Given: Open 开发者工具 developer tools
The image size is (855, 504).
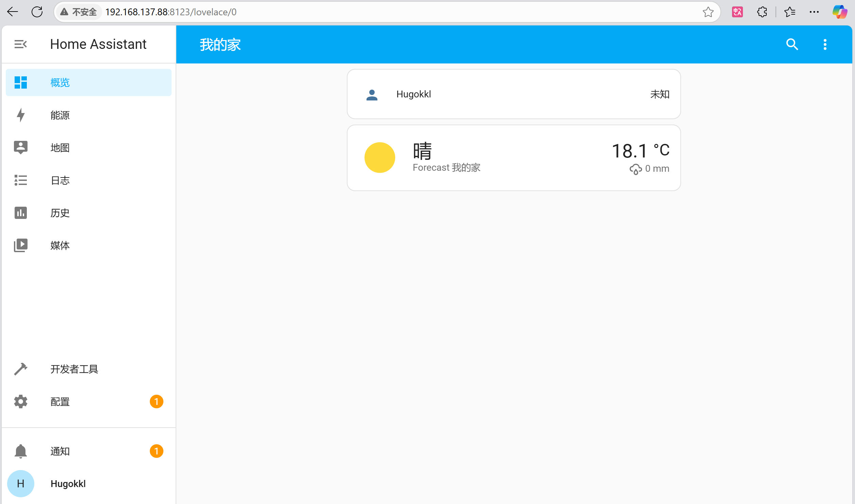Looking at the screenshot, I should coord(89,369).
